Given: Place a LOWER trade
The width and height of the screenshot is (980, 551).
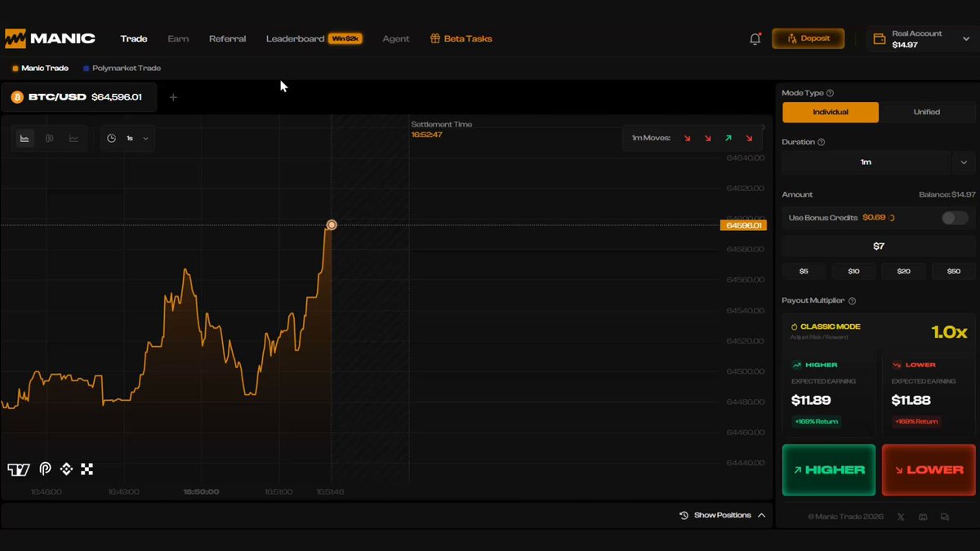Looking at the screenshot, I should pyautogui.click(x=929, y=470).
